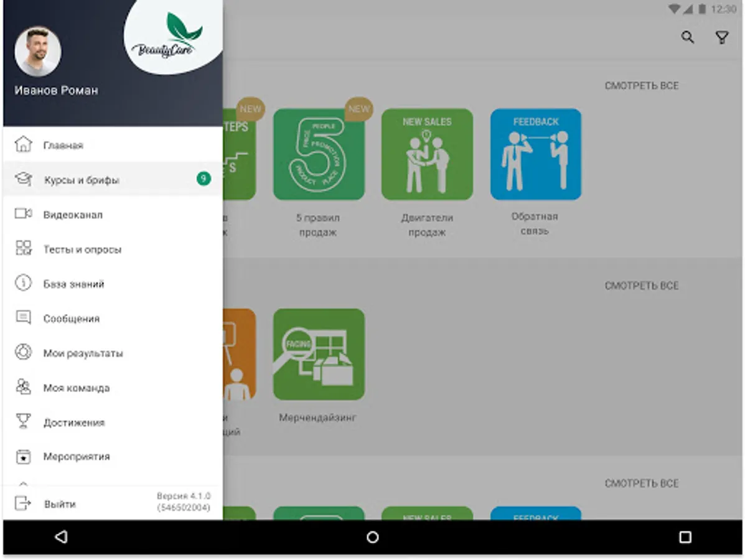Open the Мои результаты chart icon
This screenshot has width=745, height=560.
[23, 352]
